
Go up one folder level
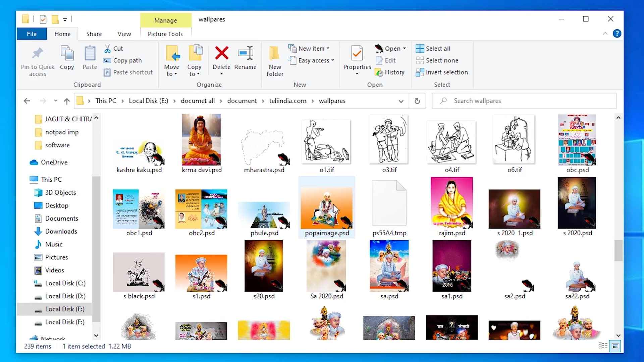point(67,101)
